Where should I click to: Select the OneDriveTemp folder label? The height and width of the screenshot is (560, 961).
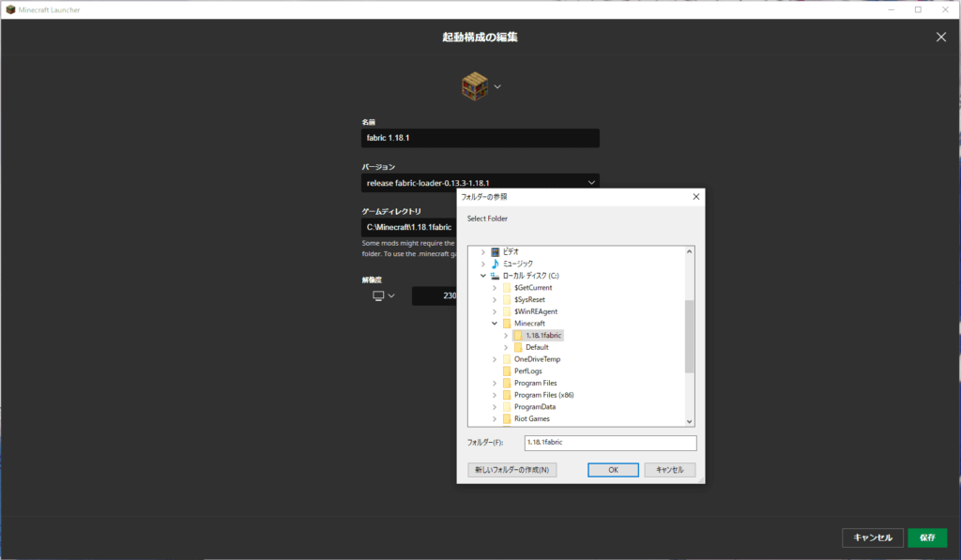[538, 359]
